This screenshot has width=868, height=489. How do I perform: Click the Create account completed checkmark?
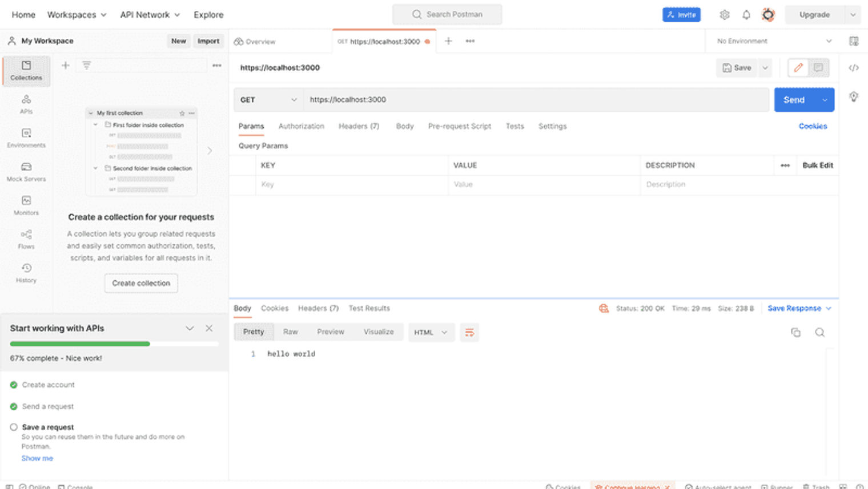[x=14, y=385]
